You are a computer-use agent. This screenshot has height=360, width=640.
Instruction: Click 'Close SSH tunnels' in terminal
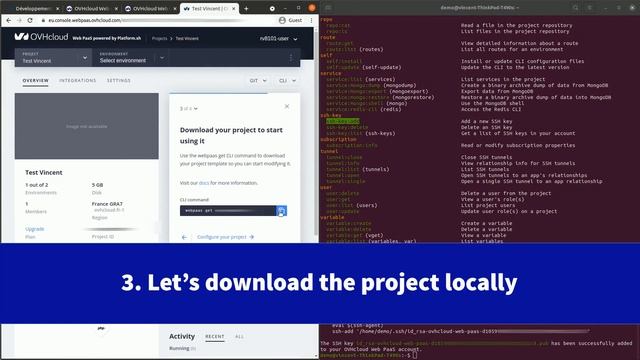click(x=487, y=157)
